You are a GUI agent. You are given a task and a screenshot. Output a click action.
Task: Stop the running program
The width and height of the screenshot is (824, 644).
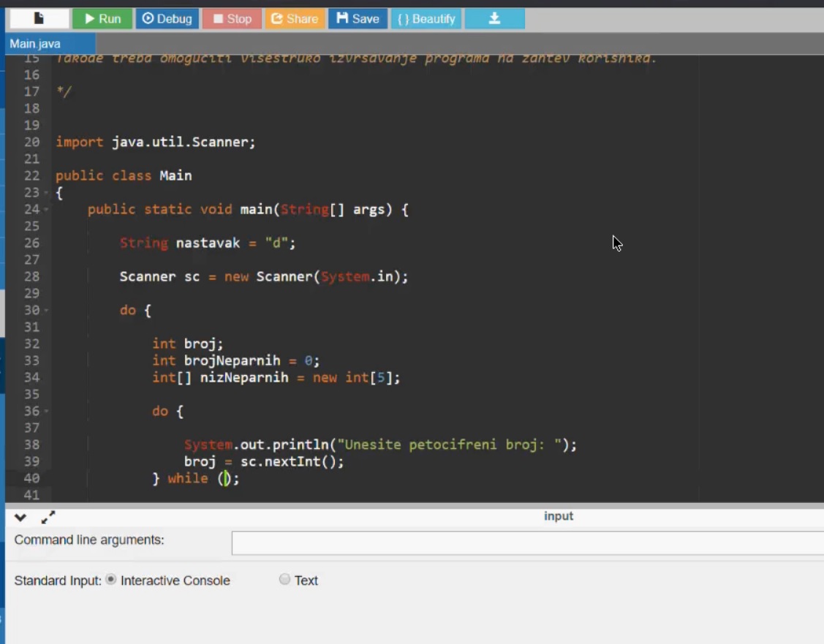(232, 19)
